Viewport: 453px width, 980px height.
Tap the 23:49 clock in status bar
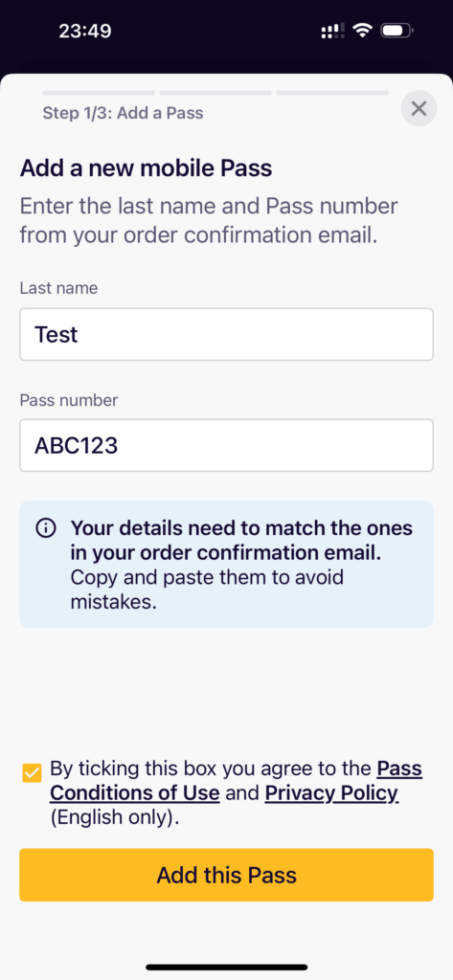point(85,31)
